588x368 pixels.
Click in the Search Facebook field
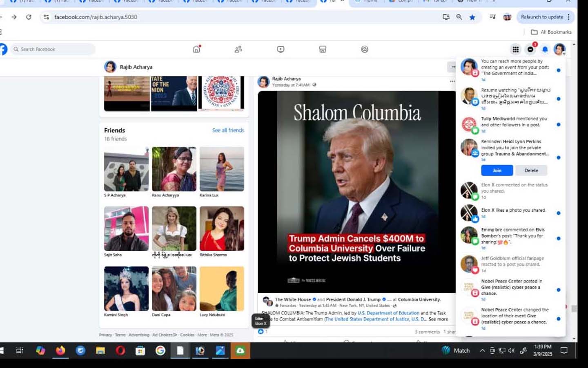click(x=53, y=49)
